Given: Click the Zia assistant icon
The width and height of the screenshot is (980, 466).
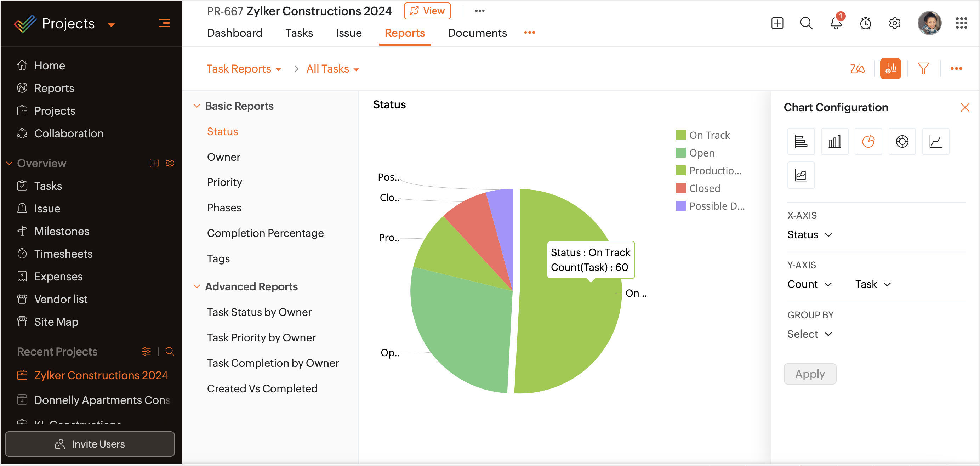Looking at the screenshot, I should point(857,69).
